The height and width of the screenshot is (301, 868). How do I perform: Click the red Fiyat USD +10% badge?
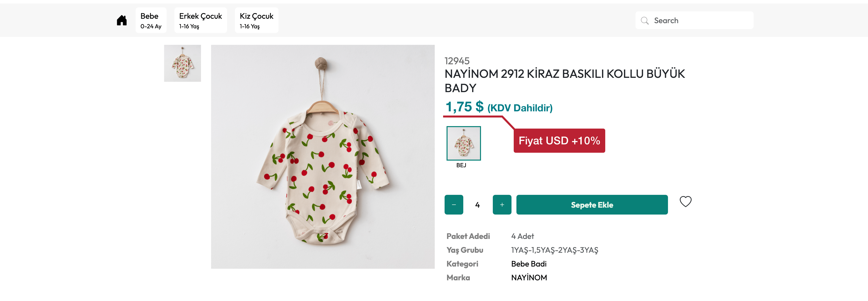[x=559, y=140]
